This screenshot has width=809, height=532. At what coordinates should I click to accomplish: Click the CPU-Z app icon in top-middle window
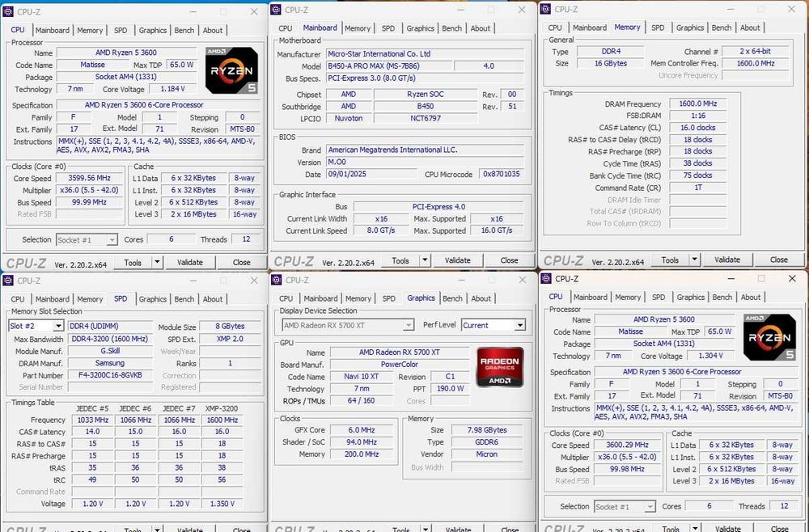276,10
